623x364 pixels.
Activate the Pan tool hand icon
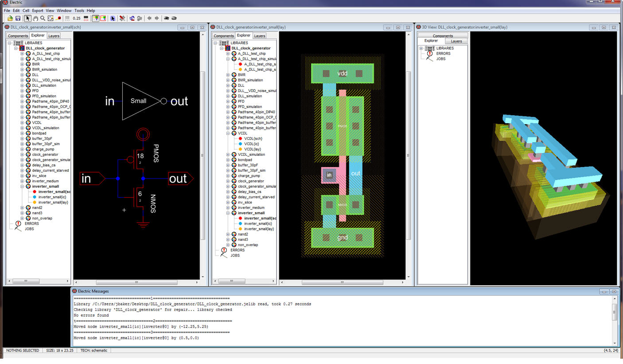(x=35, y=18)
